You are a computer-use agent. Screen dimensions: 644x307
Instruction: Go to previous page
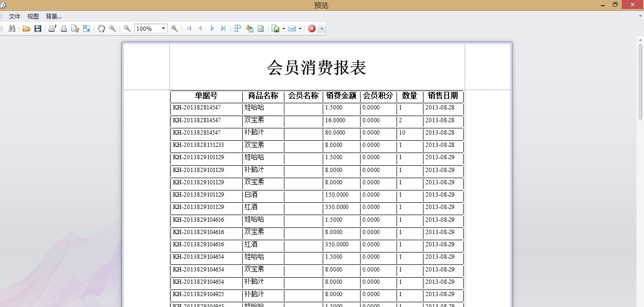[x=201, y=28]
